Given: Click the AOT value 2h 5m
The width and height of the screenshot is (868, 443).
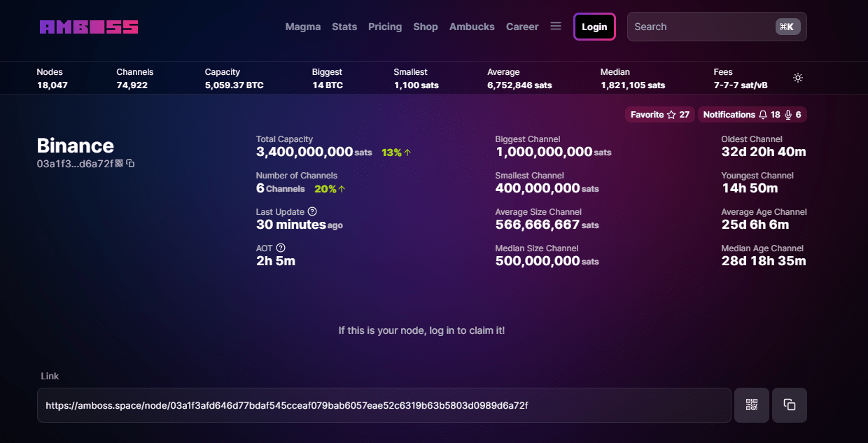Looking at the screenshot, I should pyautogui.click(x=276, y=261).
